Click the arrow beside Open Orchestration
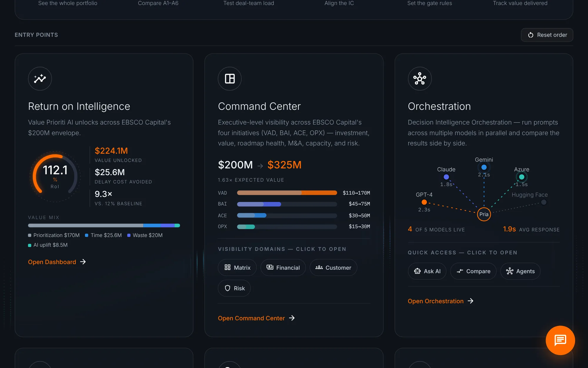Screen dimensions: 588x368 click(x=470, y=301)
